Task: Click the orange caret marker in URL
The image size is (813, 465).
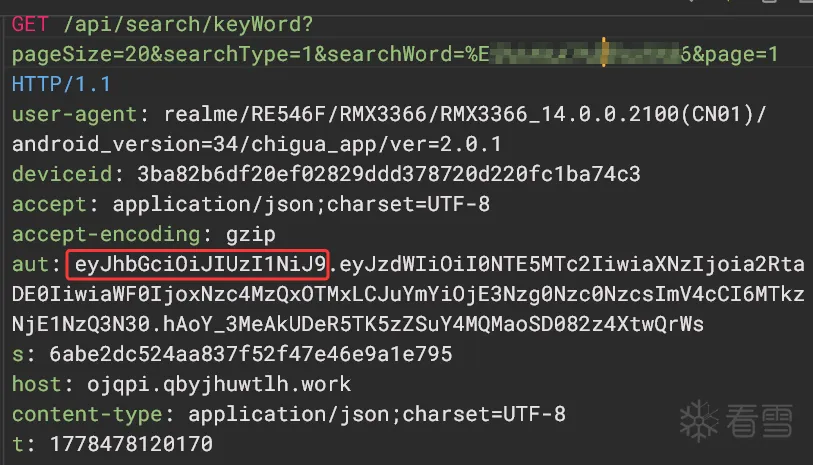Action: point(604,52)
